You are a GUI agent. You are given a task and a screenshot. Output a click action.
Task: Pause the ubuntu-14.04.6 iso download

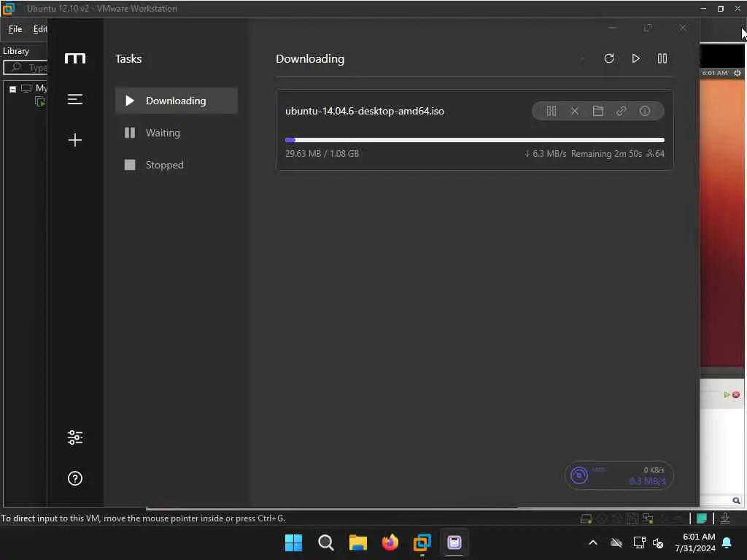(551, 111)
